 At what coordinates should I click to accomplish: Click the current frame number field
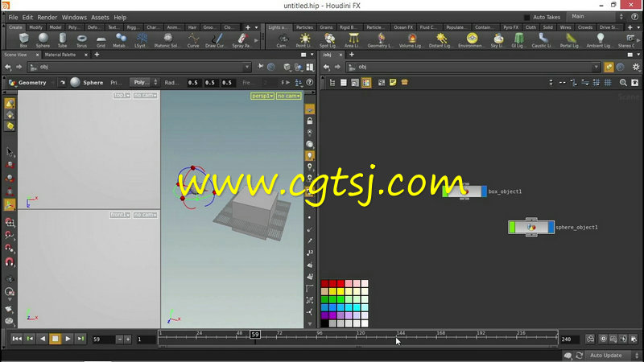coord(103,339)
